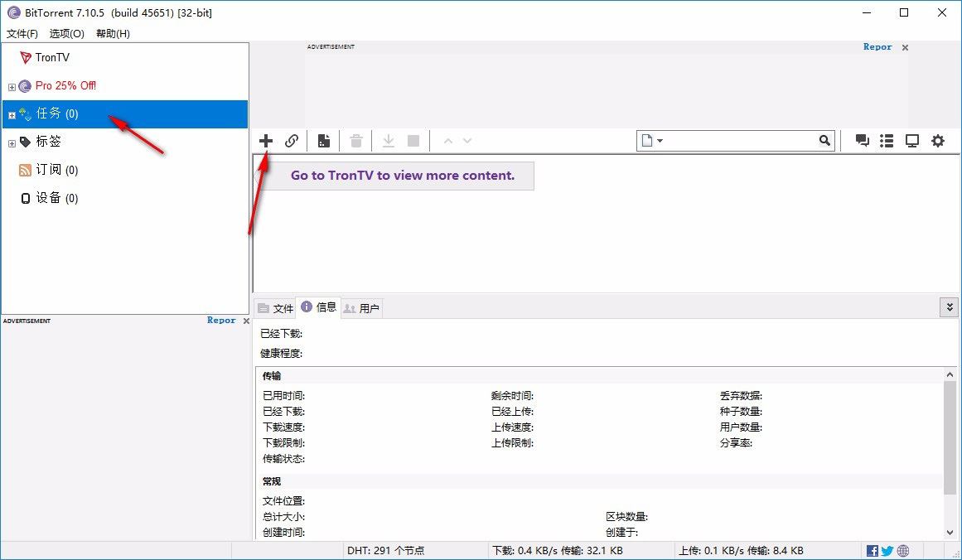Open the 文件(F) menu
The width and height of the screenshot is (962, 560).
point(22,34)
